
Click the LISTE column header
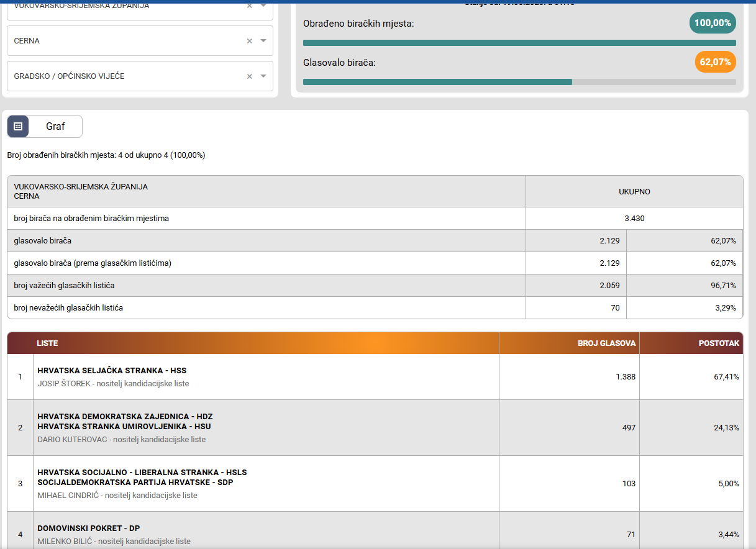click(x=48, y=343)
